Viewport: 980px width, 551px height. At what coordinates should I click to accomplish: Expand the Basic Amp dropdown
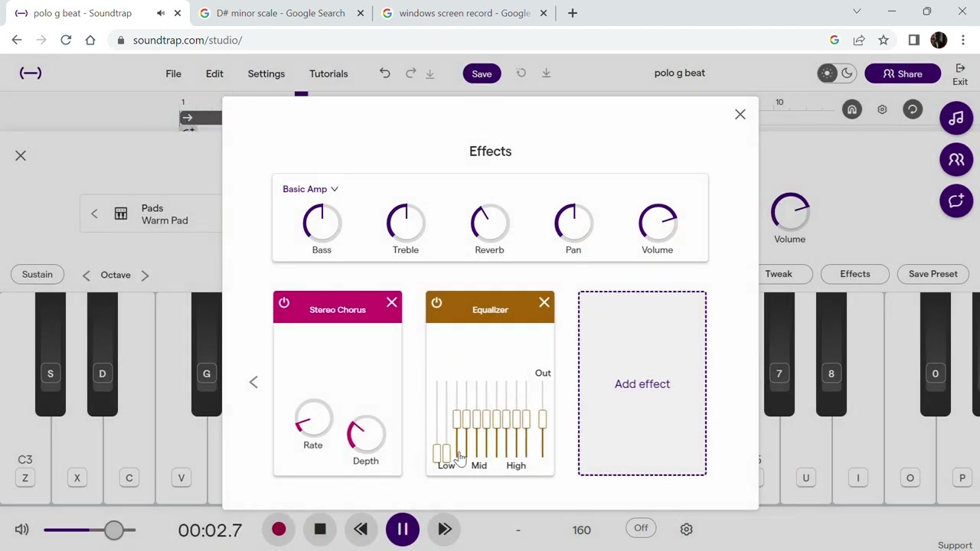[310, 189]
